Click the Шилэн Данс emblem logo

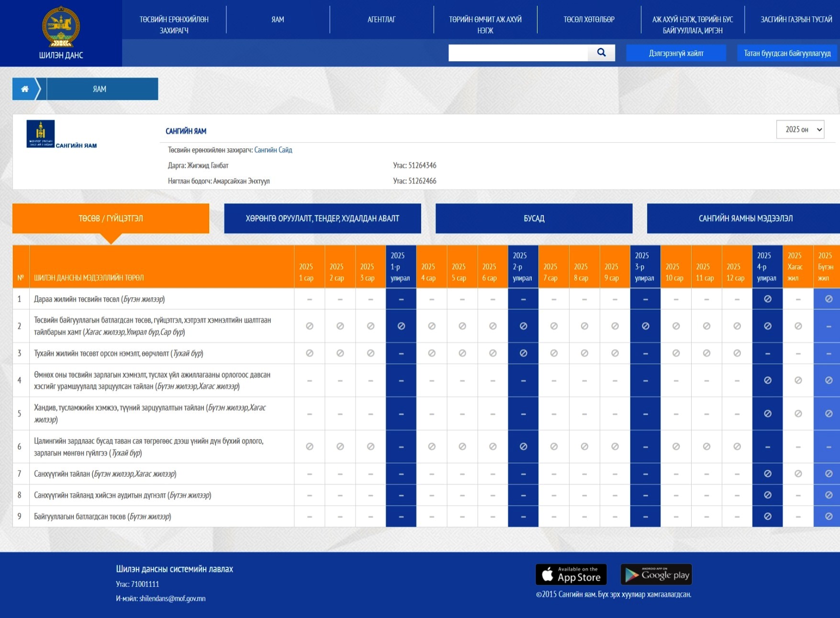pos(61,27)
